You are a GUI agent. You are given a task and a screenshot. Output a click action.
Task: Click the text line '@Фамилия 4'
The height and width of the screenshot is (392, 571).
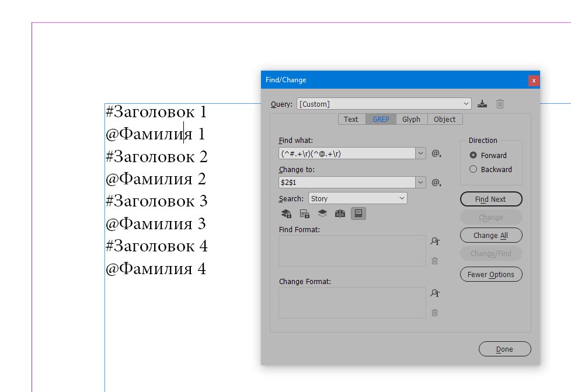pyautogui.click(x=156, y=269)
